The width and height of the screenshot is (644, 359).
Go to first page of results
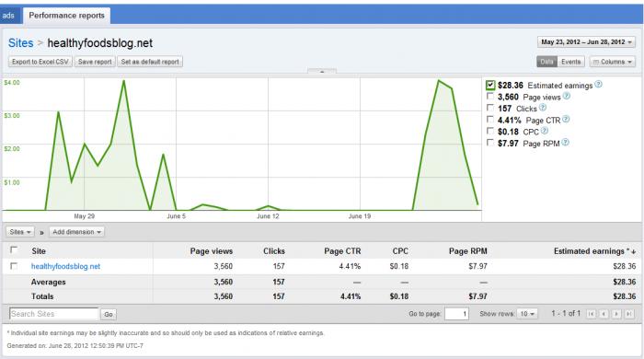click(x=591, y=314)
